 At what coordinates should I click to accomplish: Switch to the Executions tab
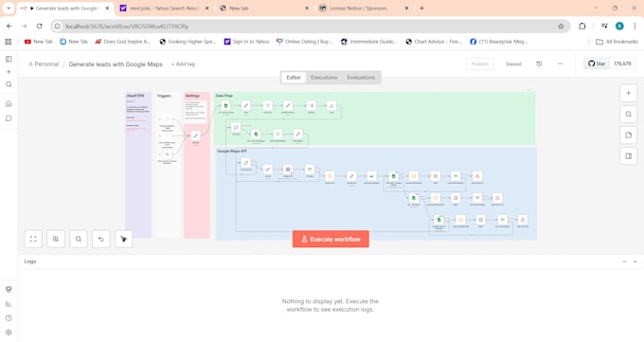(x=324, y=78)
